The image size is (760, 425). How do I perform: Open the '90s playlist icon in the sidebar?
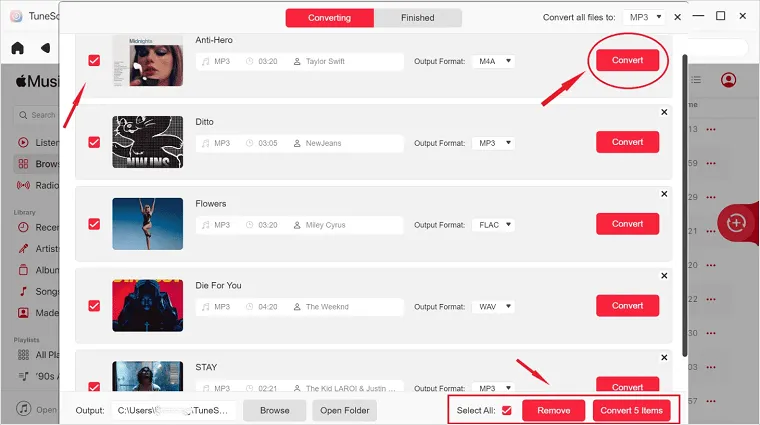(x=23, y=376)
